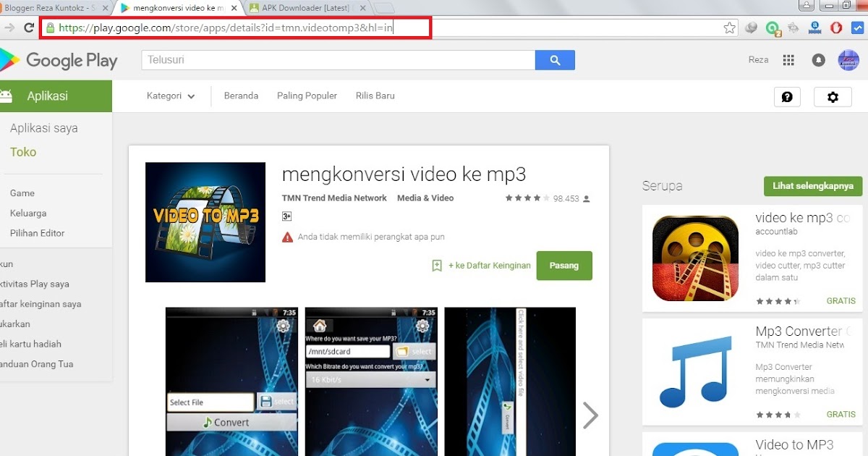
Task: Select the mengkonversi video ke mp3 tab
Action: coord(177,8)
